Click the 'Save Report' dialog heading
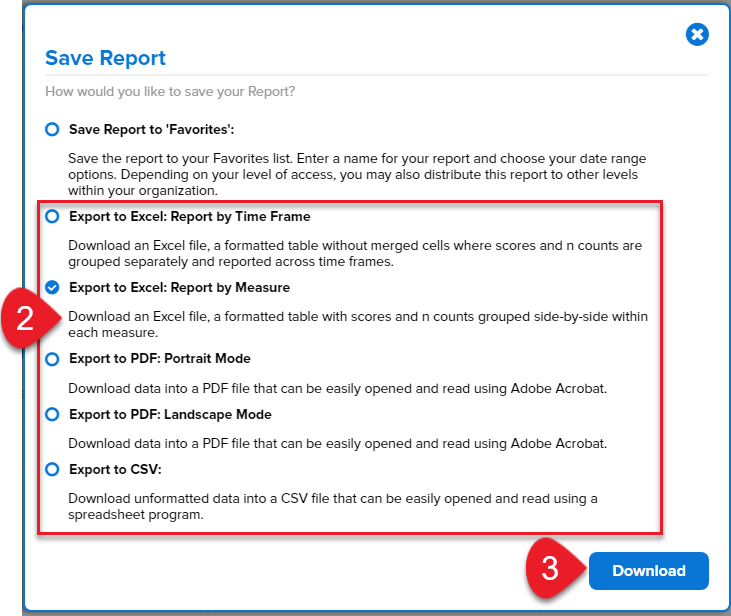 point(105,58)
